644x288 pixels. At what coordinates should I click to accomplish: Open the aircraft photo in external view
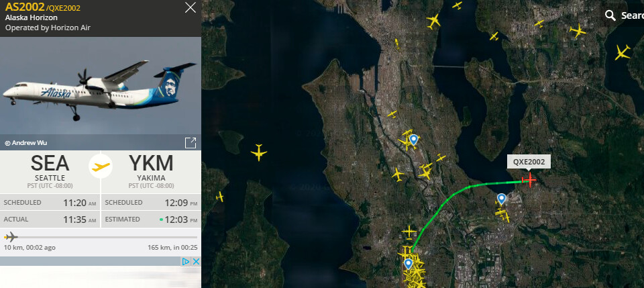pyautogui.click(x=191, y=143)
